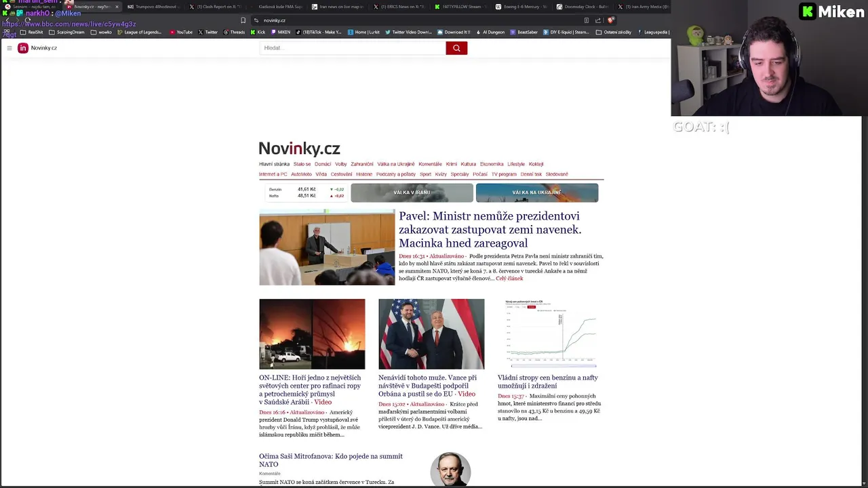Open article 'Nenávidí tohoto muže. Vance při návštěvě'
The width and height of the screenshot is (868, 488).
[427, 386]
